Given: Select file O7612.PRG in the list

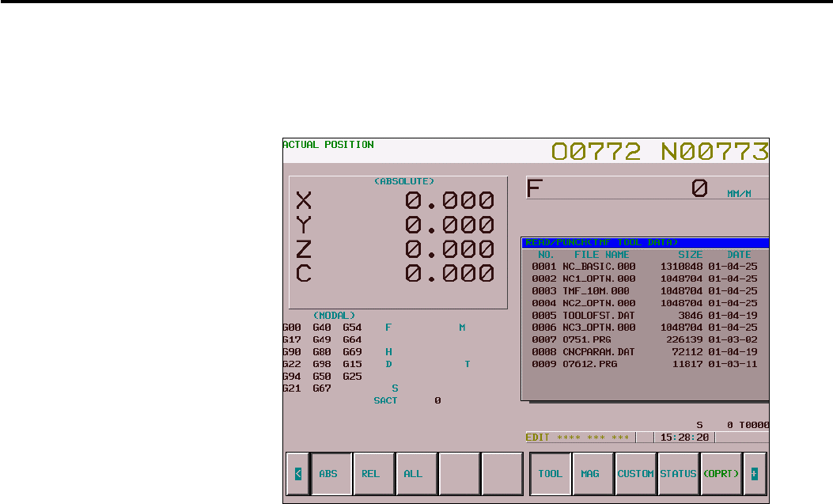Looking at the screenshot, I should (x=645, y=364).
